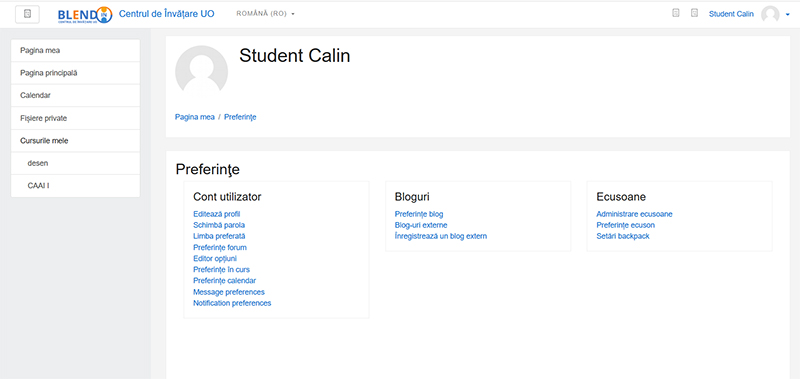Click the Editează profil link
Image resolution: width=800 pixels, height=379 pixels.
click(216, 214)
